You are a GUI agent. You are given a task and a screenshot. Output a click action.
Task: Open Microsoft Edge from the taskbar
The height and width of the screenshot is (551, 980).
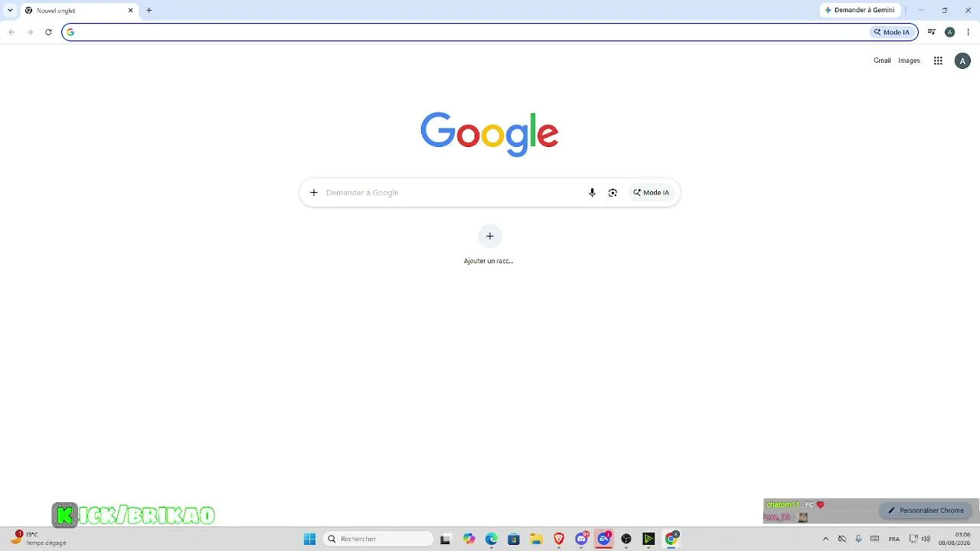[492, 540]
